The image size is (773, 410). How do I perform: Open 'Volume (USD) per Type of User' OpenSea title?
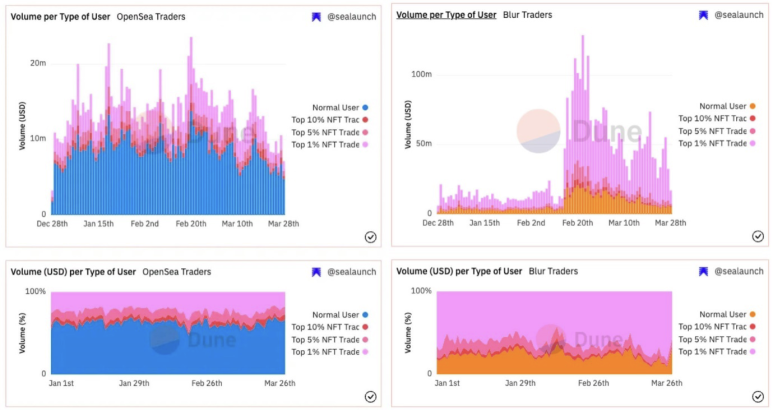pos(73,272)
